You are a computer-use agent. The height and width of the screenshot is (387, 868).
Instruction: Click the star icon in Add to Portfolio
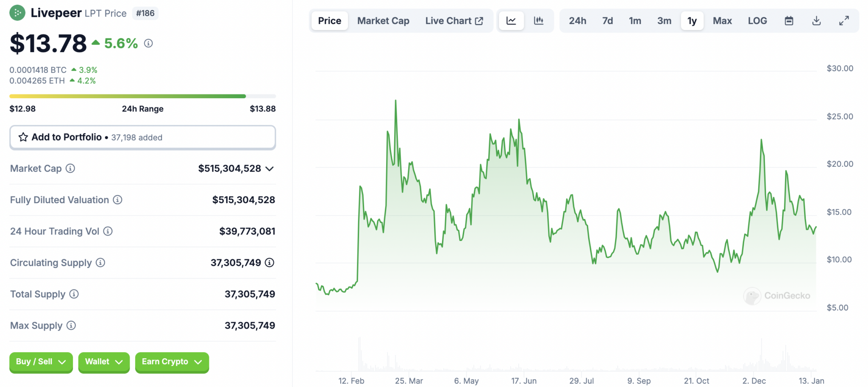coord(22,137)
